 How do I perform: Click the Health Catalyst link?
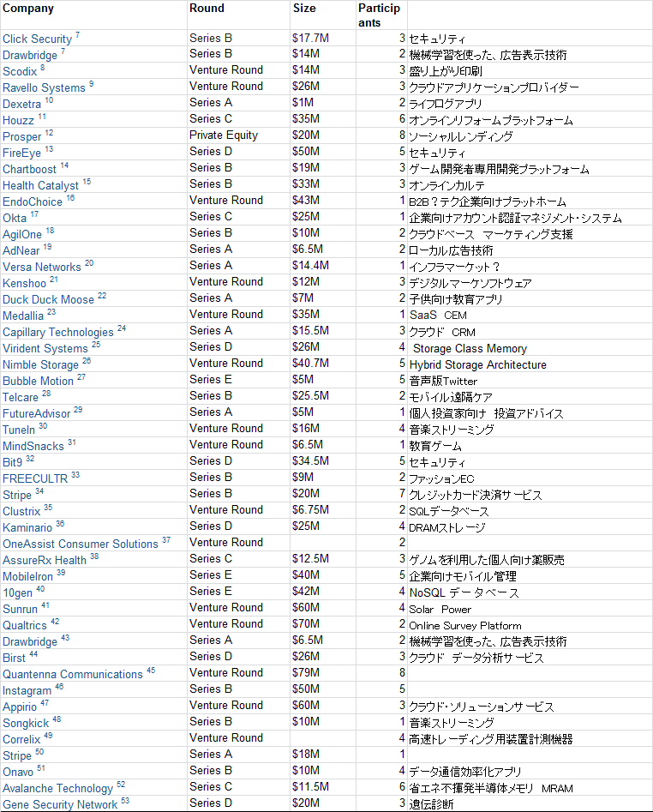(41, 186)
